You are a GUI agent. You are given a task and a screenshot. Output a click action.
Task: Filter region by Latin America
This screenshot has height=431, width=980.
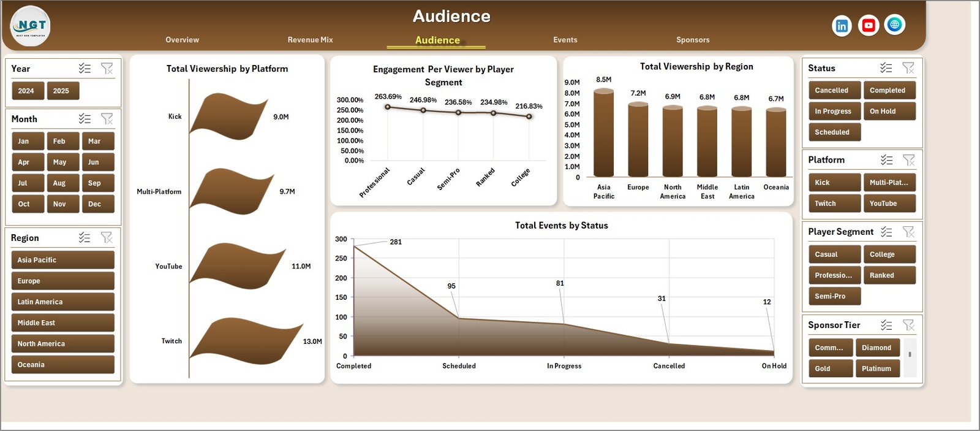(62, 302)
